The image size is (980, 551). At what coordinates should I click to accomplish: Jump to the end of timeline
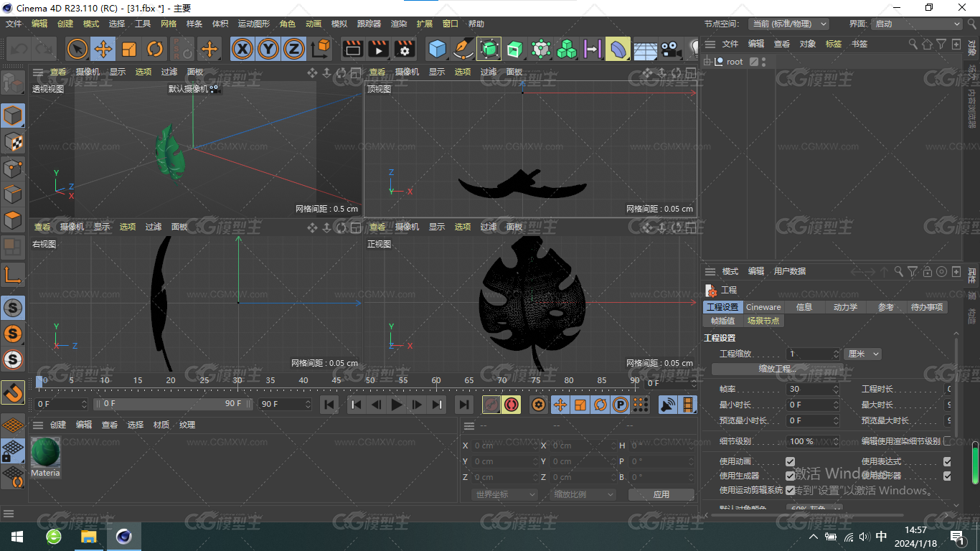(x=463, y=405)
